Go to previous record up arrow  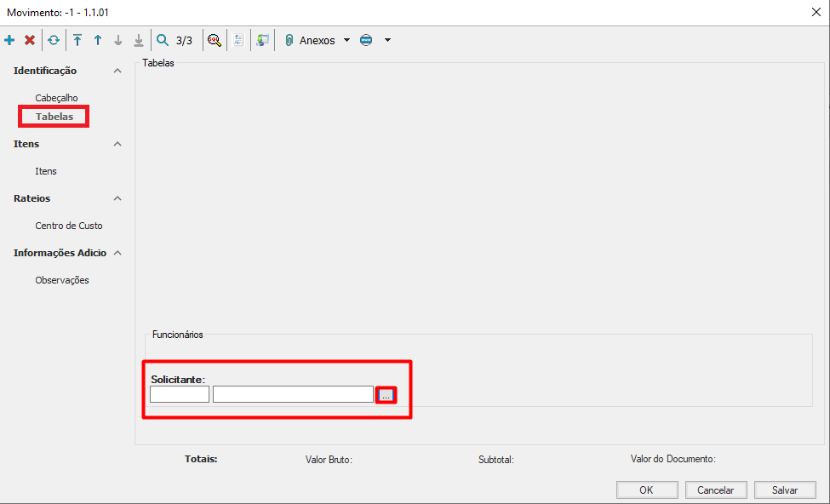[98, 40]
